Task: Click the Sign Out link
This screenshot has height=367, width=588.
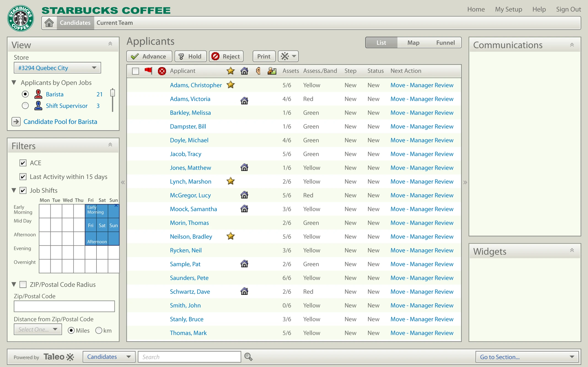Action: pos(568,9)
